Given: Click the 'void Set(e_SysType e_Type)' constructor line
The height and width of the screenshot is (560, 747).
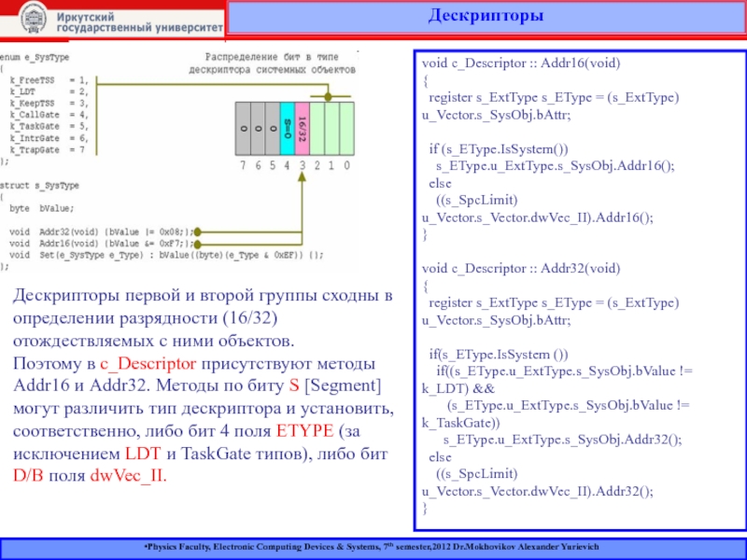Looking at the screenshot, I should coord(166,255).
